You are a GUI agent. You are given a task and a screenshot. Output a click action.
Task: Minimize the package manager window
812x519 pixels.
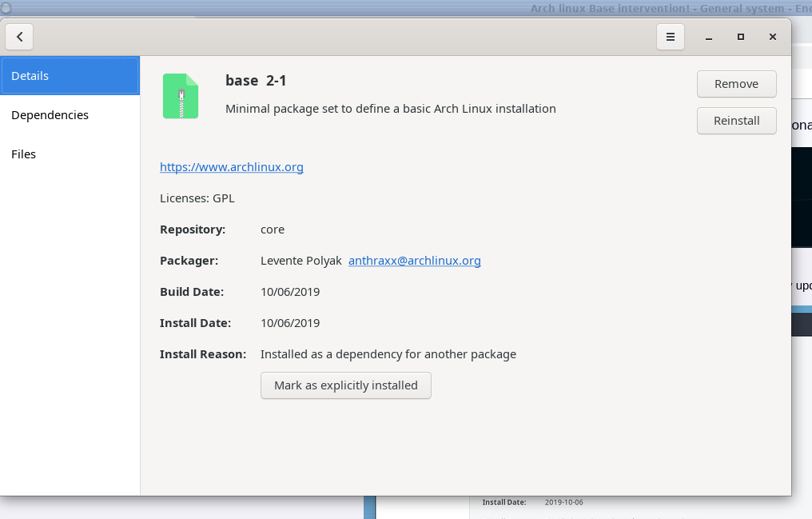point(708,38)
